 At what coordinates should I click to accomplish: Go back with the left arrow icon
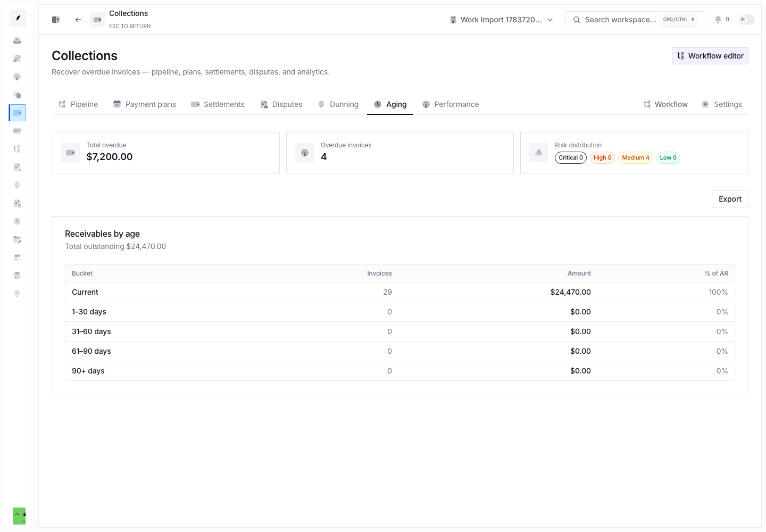click(x=78, y=20)
